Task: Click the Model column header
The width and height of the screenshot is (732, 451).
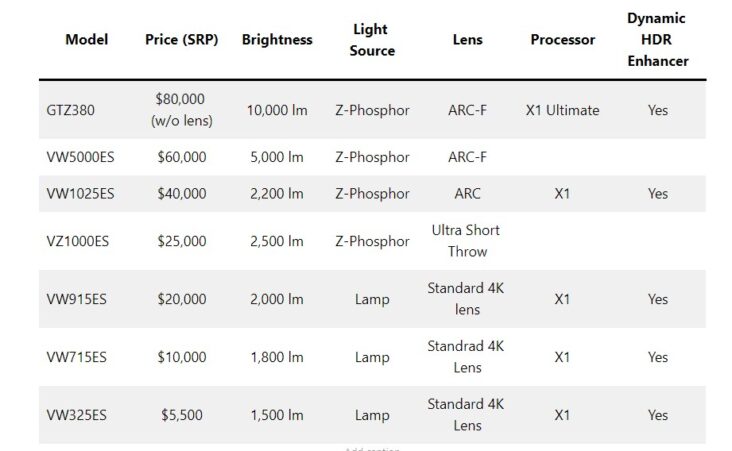Action: 86,40
